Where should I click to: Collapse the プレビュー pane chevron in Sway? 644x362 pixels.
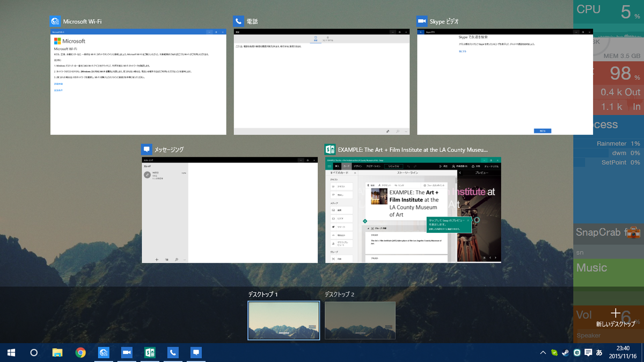tap(460, 173)
